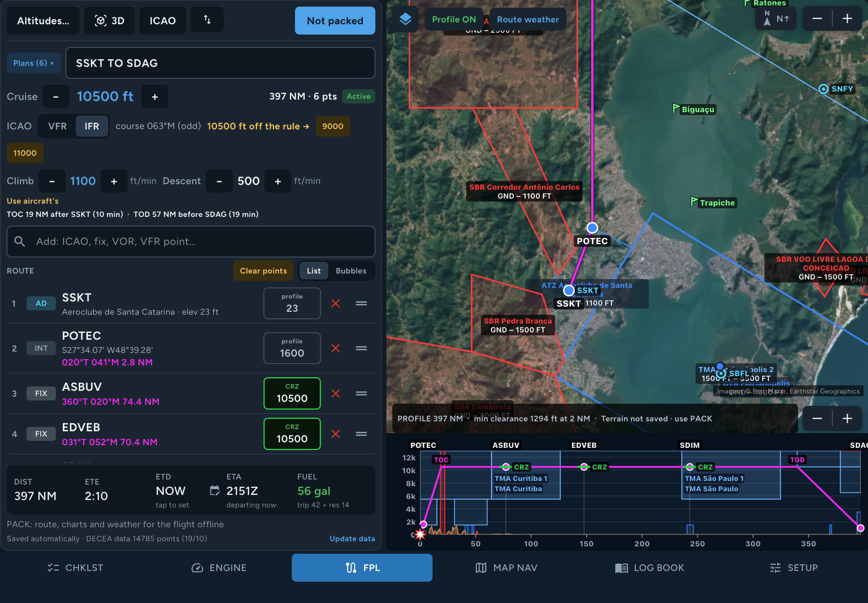The image size is (868, 603).
Task: Decrease descent rate with minus
Action: (219, 181)
